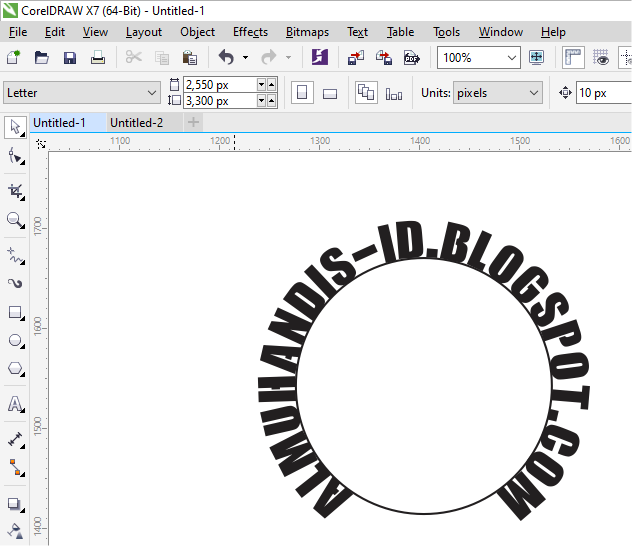Image resolution: width=632 pixels, height=546 pixels.
Task: Open the Text menu
Action: pyautogui.click(x=358, y=32)
